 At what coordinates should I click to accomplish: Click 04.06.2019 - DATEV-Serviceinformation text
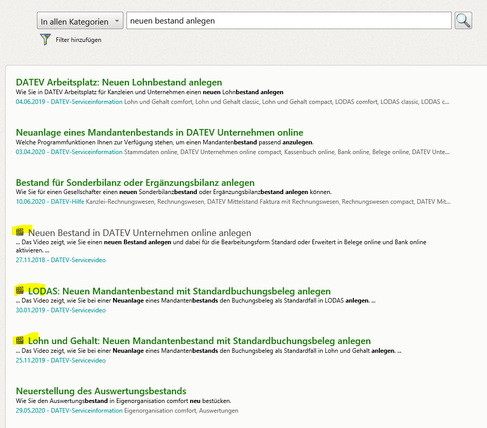coord(69,102)
